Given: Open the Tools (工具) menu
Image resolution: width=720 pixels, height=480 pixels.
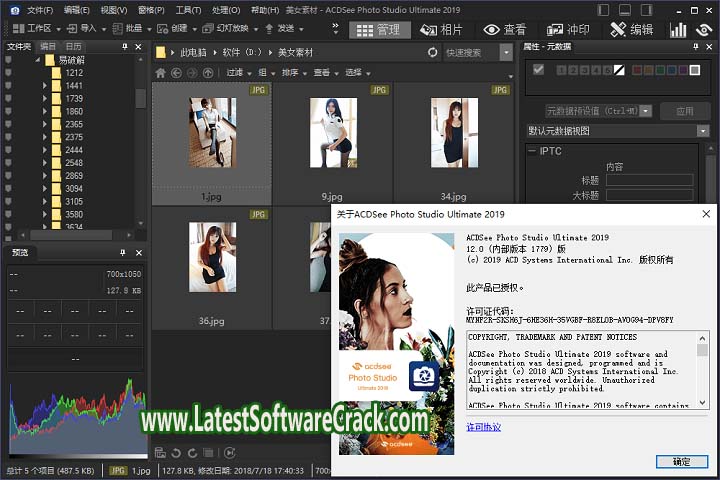Looking at the screenshot, I should pyautogui.click(x=188, y=10).
